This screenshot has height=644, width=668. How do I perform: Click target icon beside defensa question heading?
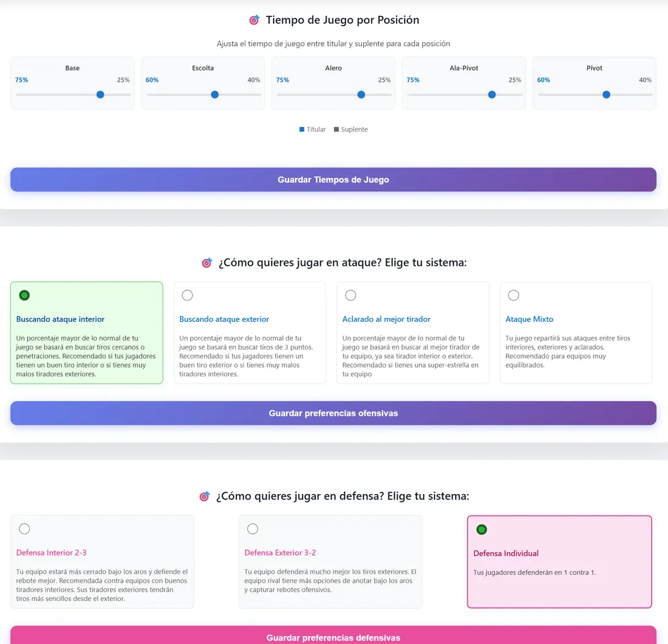point(205,497)
